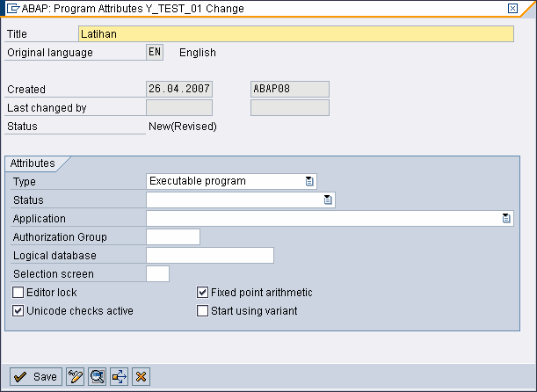Click the English language text

198,53
